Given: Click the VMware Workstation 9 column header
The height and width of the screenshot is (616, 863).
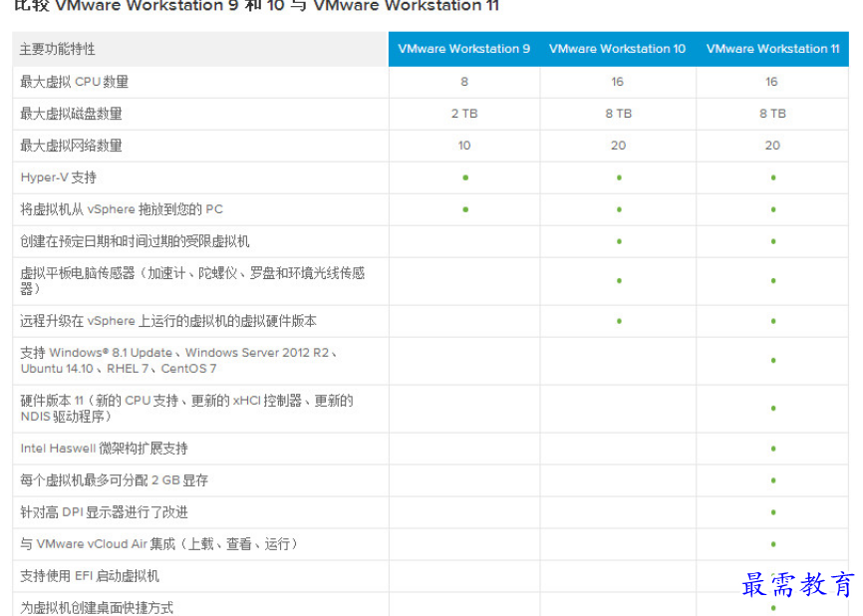Looking at the screenshot, I should click(464, 49).
